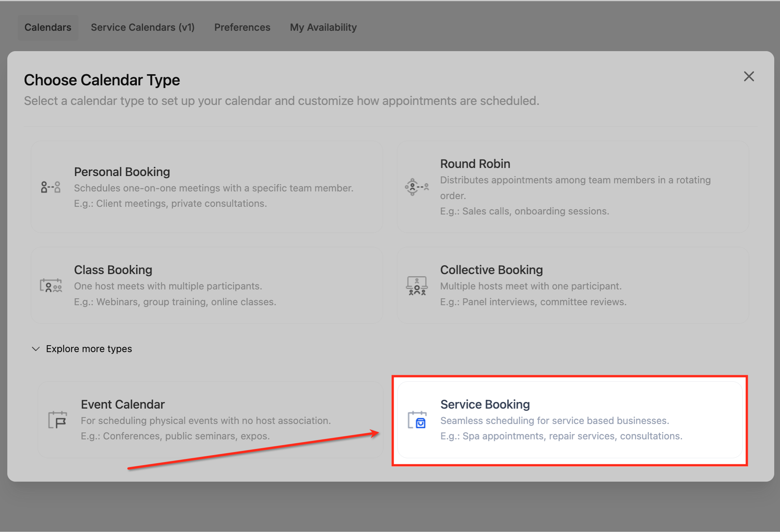This screenshot has width=780, height=532.
Task: Open the Calendars tab
Action: 48,27
